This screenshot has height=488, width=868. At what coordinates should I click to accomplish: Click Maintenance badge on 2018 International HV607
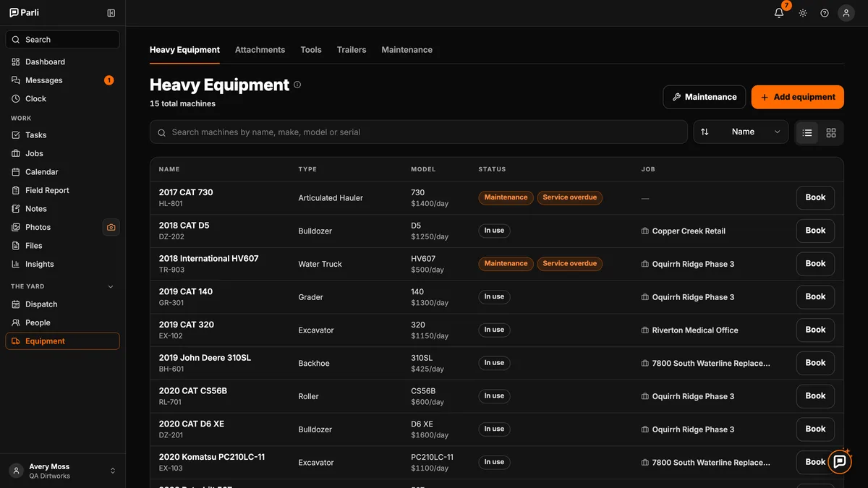tap(506, 264)
